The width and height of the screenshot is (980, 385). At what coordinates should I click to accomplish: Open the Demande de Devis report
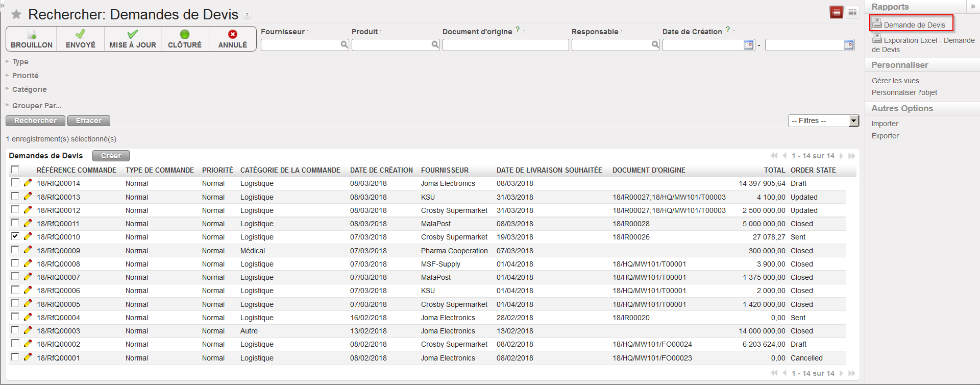click(x=914, y=25)
